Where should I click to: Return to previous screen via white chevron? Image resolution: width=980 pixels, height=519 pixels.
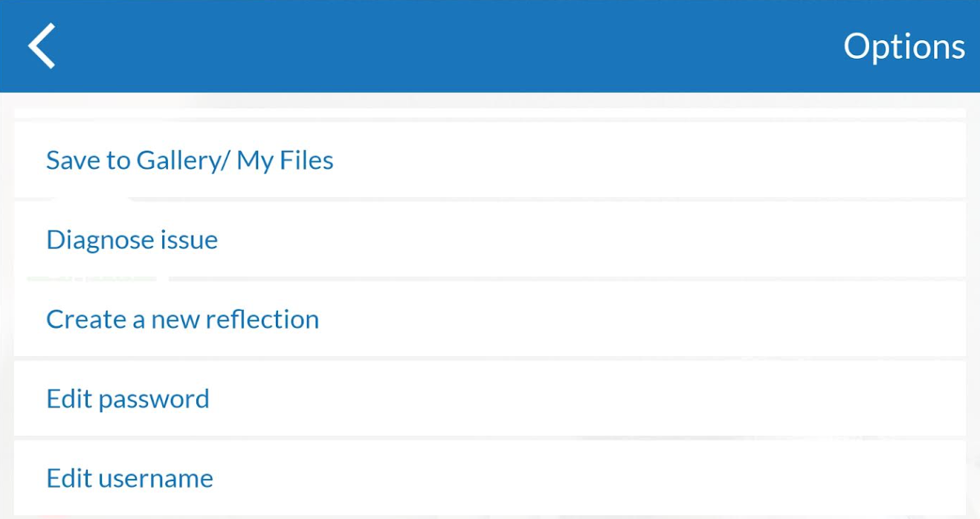pyautogui.click(x=42, y=46)
